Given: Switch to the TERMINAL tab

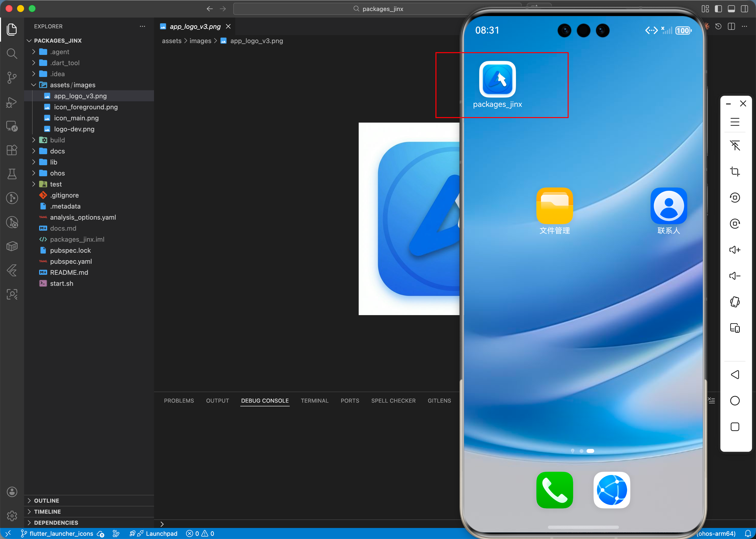Looking at the screenshot, I should [x=315, y=401].
